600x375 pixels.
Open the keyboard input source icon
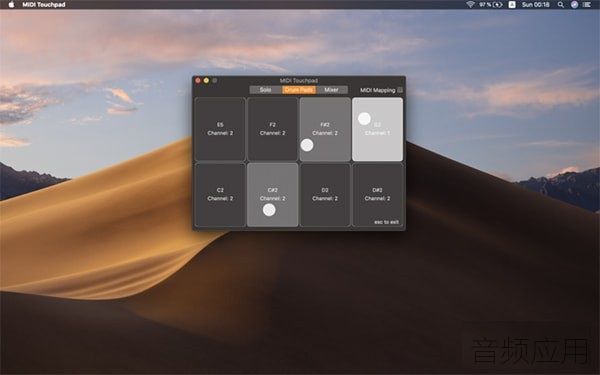(512, 5)
